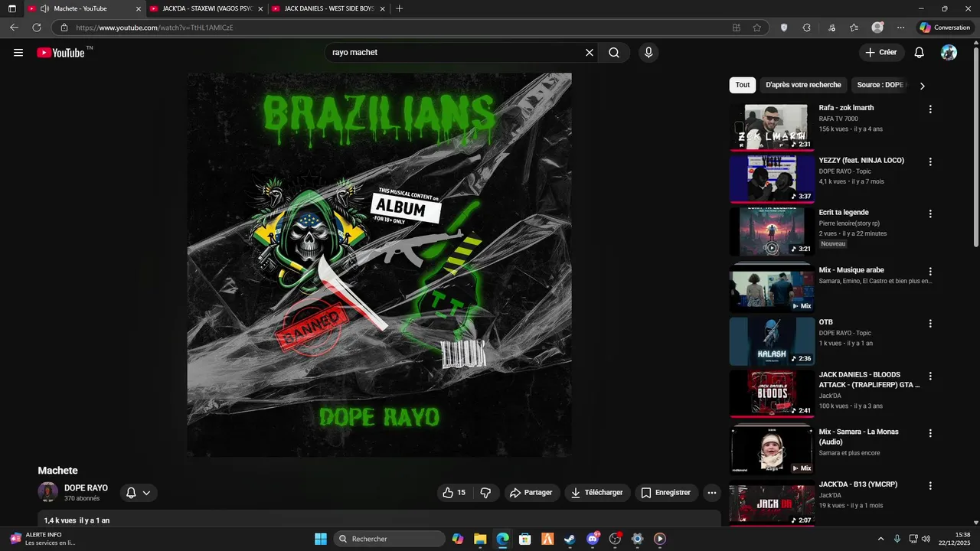This screenshot has height=551, width=980.
Task: Open the YouTube hamburger guide menu
Action: (x=18, y=53)
